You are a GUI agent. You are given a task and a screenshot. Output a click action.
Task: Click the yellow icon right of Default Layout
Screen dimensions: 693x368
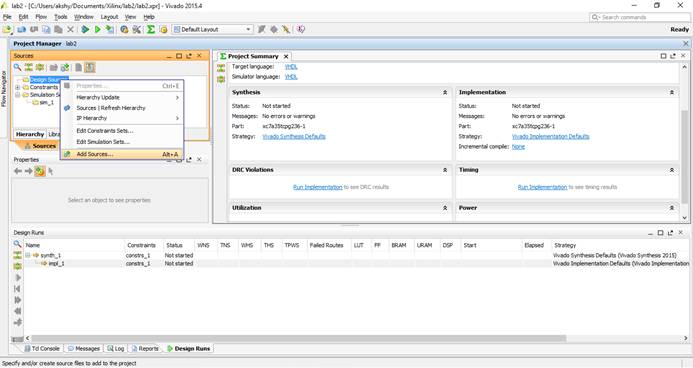coord(164,30)
